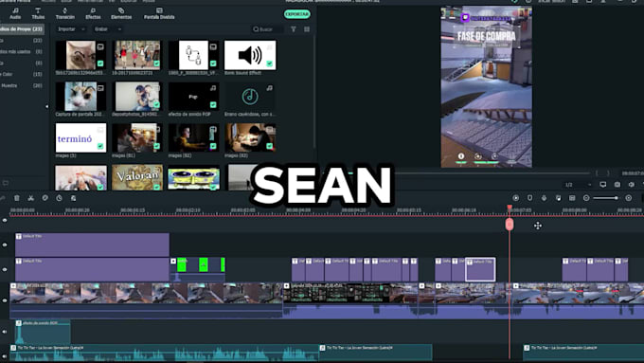Open the Transición tab
644x363 pixels.
click(65, 13)
